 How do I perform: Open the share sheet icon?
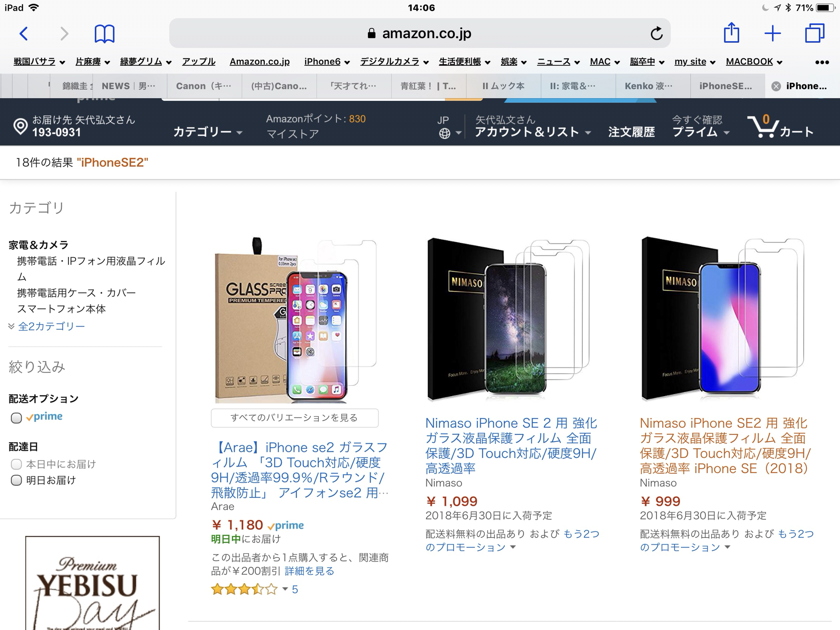(731, 32)
